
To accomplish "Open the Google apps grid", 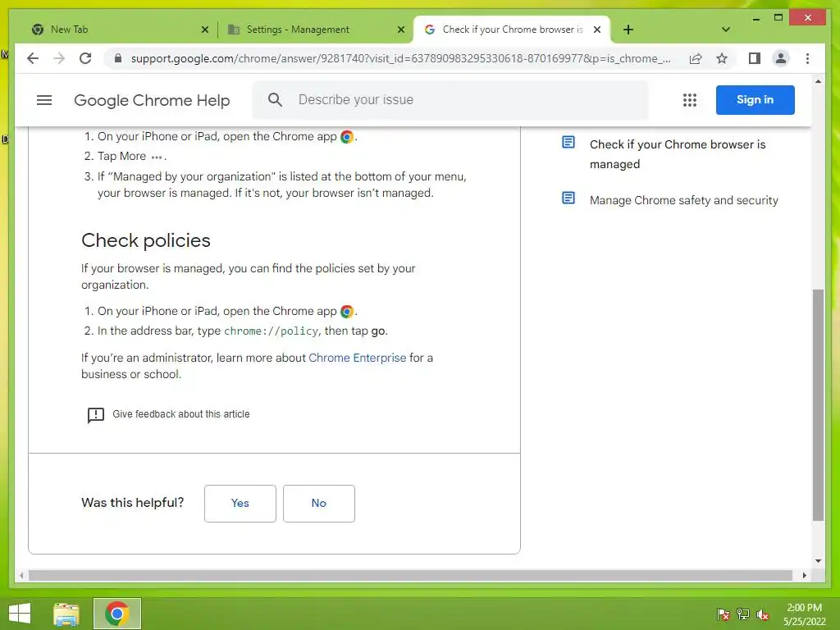I will point(689,100).
